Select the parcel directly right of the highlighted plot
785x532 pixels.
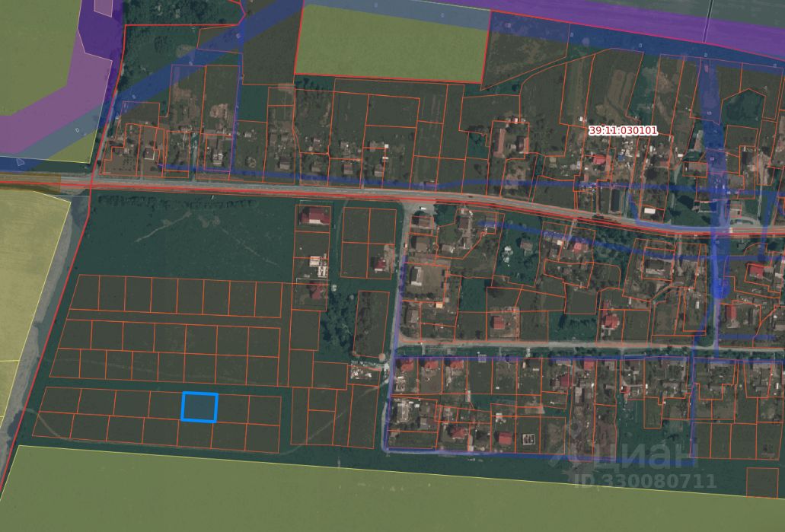[233, 409]
